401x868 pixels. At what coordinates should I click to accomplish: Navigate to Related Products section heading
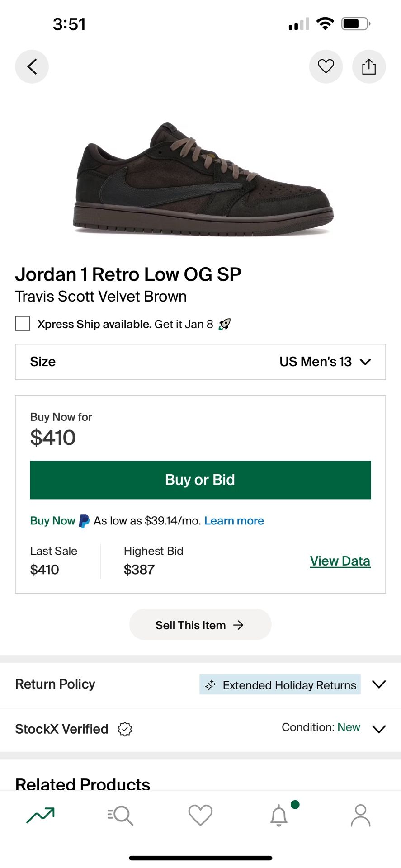pos(82,784)
